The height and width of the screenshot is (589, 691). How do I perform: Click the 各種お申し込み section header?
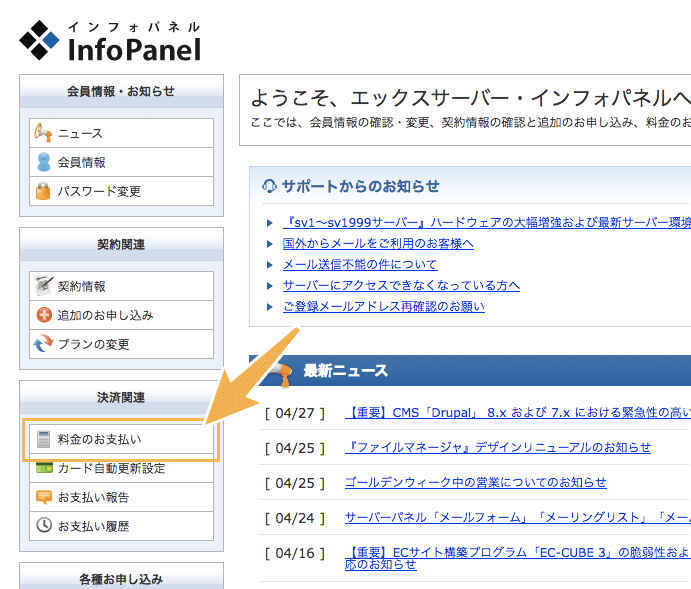121,576
